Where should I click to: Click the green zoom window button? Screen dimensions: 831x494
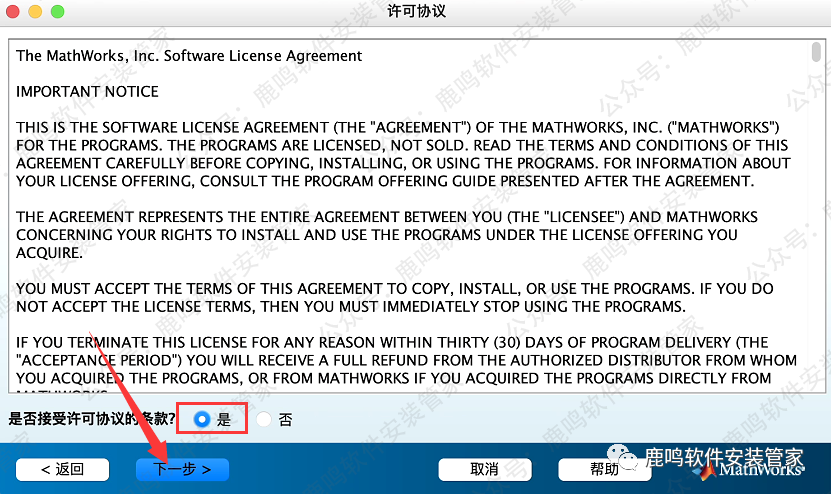point(57,11)
